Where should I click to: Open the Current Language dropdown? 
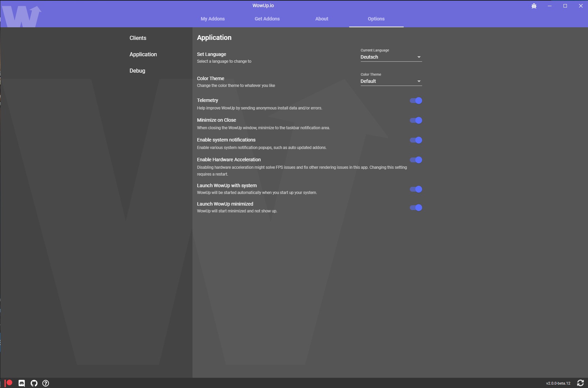coord(390,57)
